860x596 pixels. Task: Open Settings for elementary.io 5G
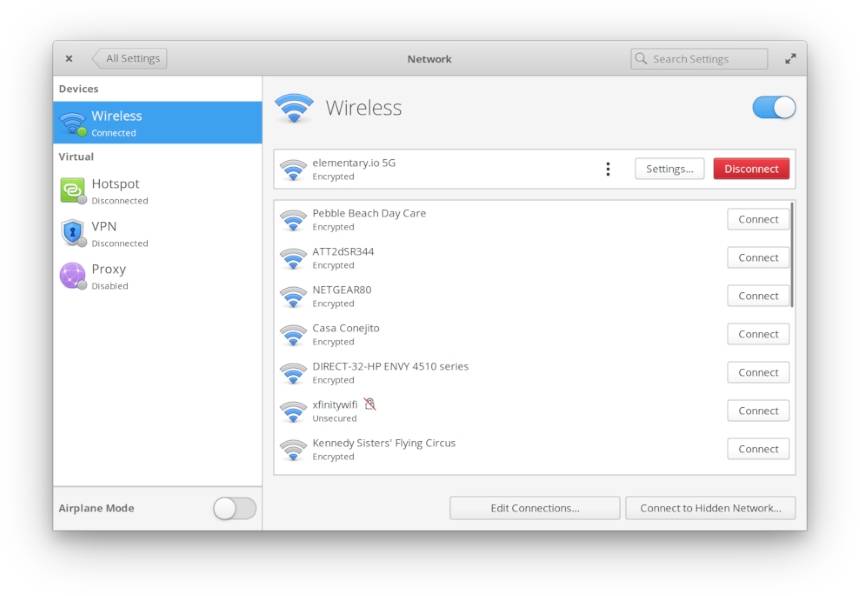tap(669, 169)
